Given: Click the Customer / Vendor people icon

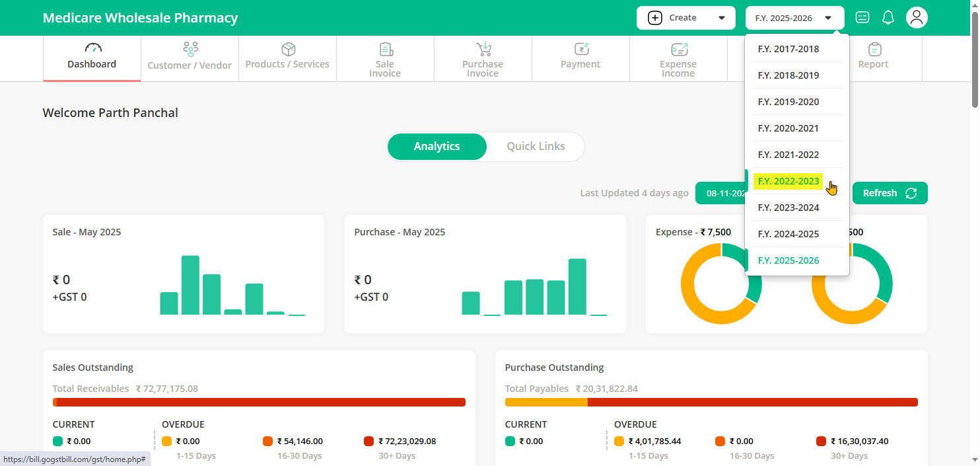Looking at the screenshot, I should (x=190, y=49).
